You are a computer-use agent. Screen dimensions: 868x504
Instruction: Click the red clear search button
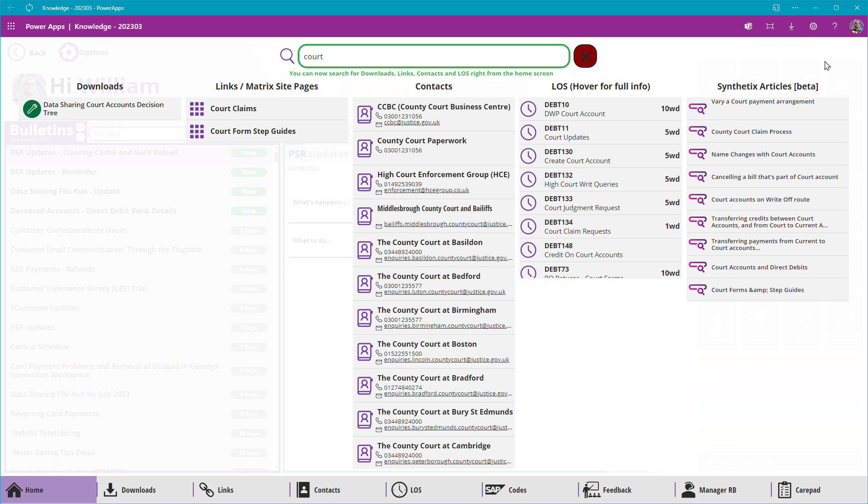pos(585,57)
